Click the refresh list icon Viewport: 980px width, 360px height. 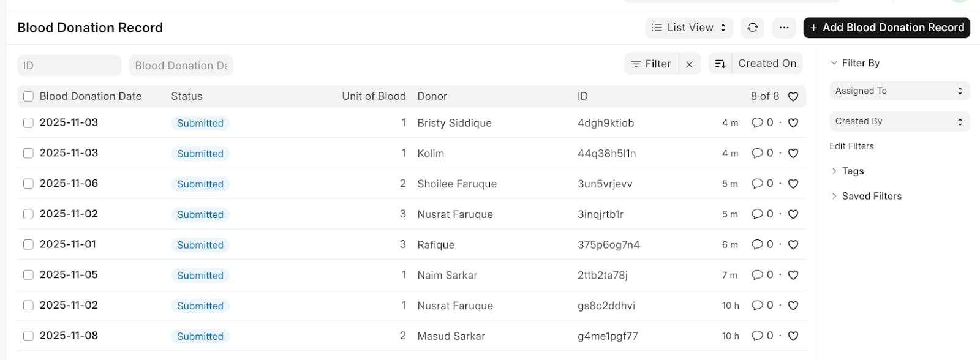click(753, 28)
